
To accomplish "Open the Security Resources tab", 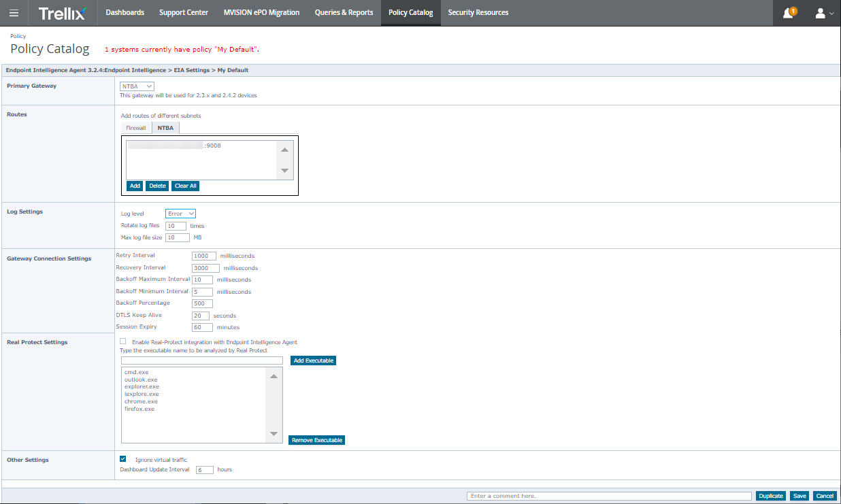I will tap(478, 13).
